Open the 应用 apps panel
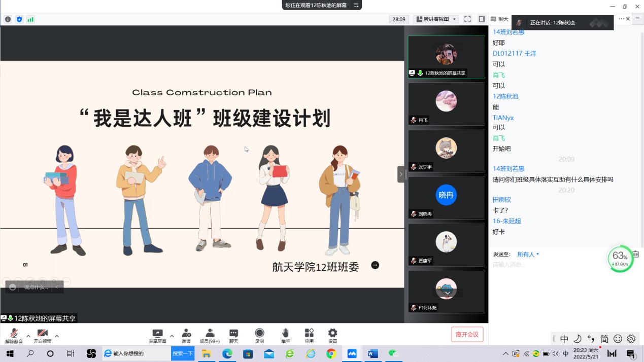 click(x=309, y=335)
